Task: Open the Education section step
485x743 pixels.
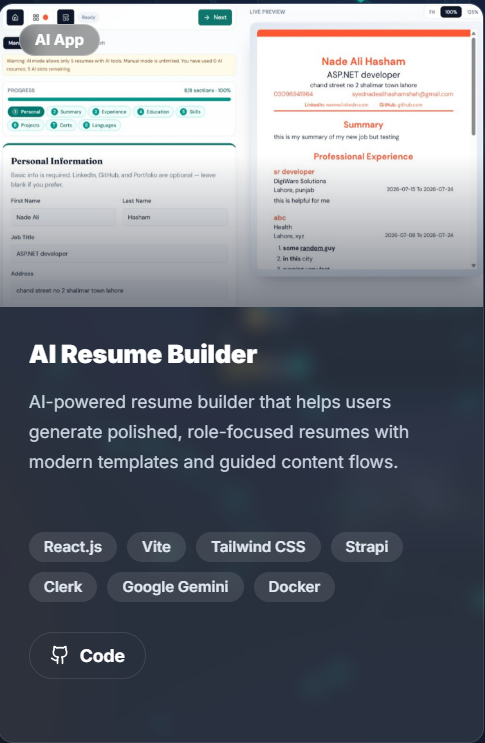Action: (x=153, y=112)
